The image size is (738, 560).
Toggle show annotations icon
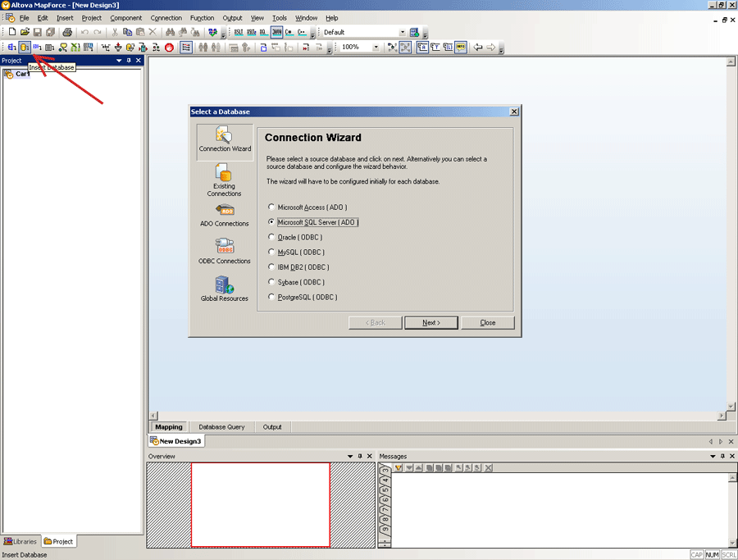(422, 47)
